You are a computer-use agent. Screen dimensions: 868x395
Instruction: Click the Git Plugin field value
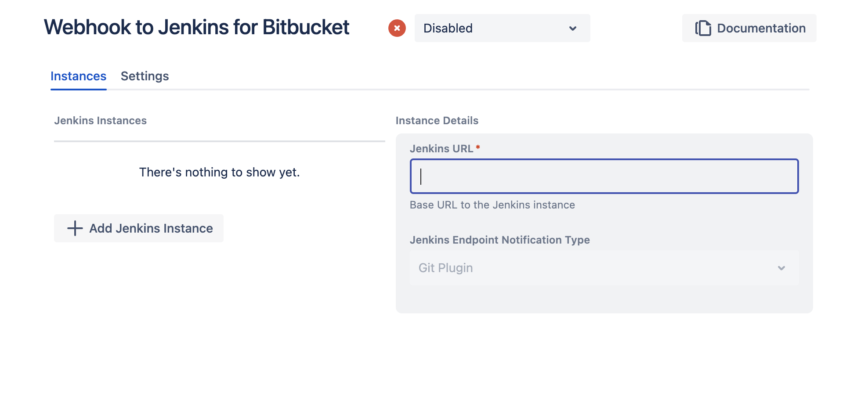point(445,268)
